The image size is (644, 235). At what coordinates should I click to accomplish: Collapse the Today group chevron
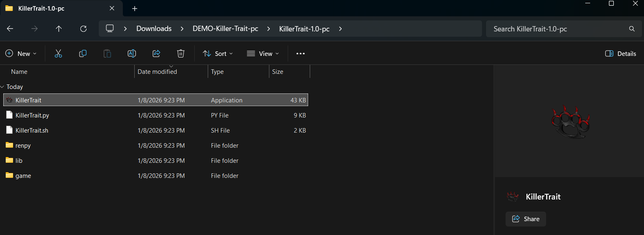(2, 87)
